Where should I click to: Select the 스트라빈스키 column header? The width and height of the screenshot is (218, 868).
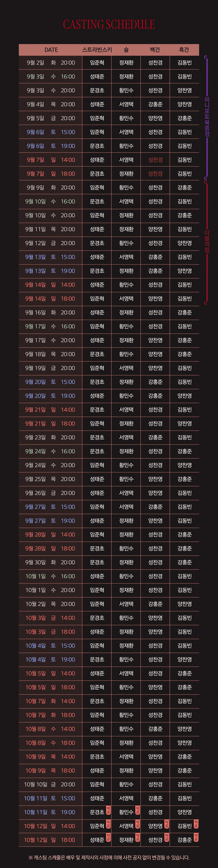(97, 50)
